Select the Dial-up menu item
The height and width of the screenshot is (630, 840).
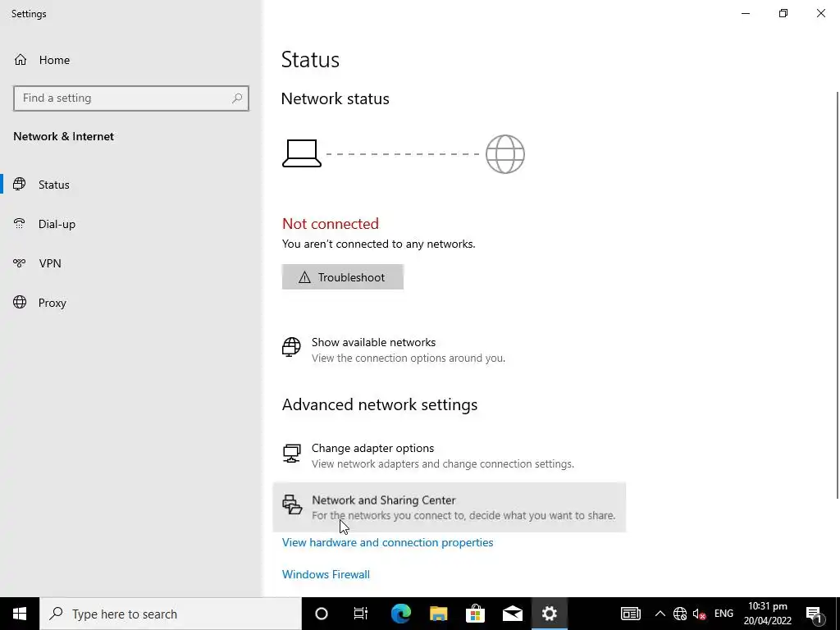click(131, 224)
